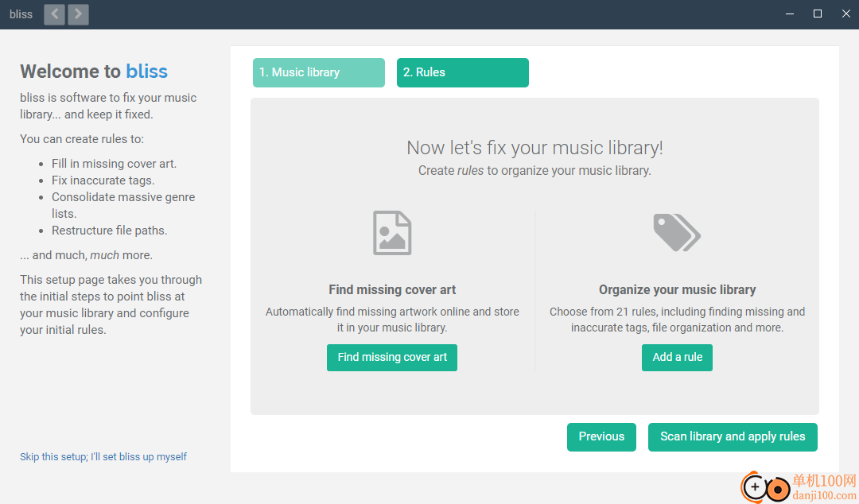Click Scan library and apply rules
This screenshot has height=504, width=859.
pos(733,436)
